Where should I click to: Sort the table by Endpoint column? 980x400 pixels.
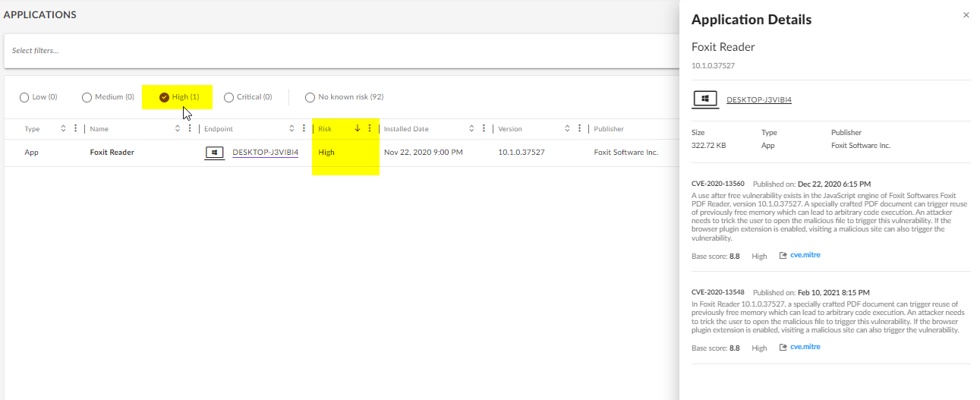(291, 129)
